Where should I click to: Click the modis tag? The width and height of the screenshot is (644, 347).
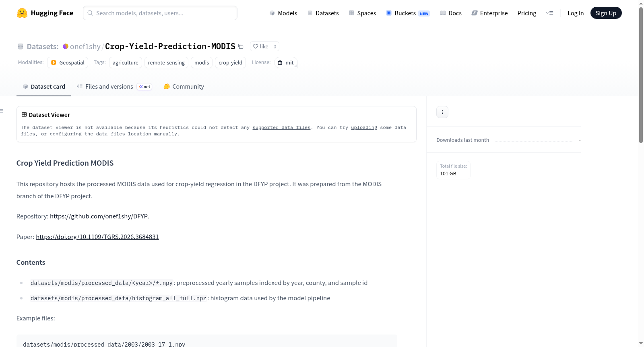point(202,62)
